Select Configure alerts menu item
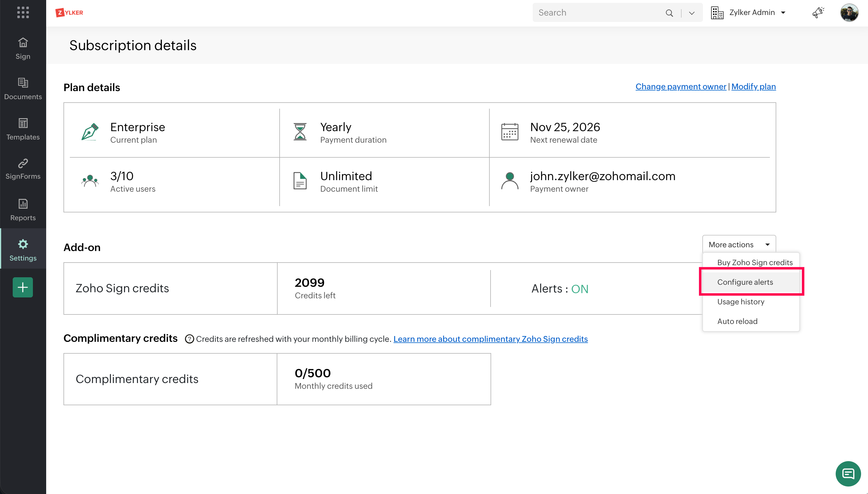The width and height of the screenshot is (868, 494). (x=745, y=282)
